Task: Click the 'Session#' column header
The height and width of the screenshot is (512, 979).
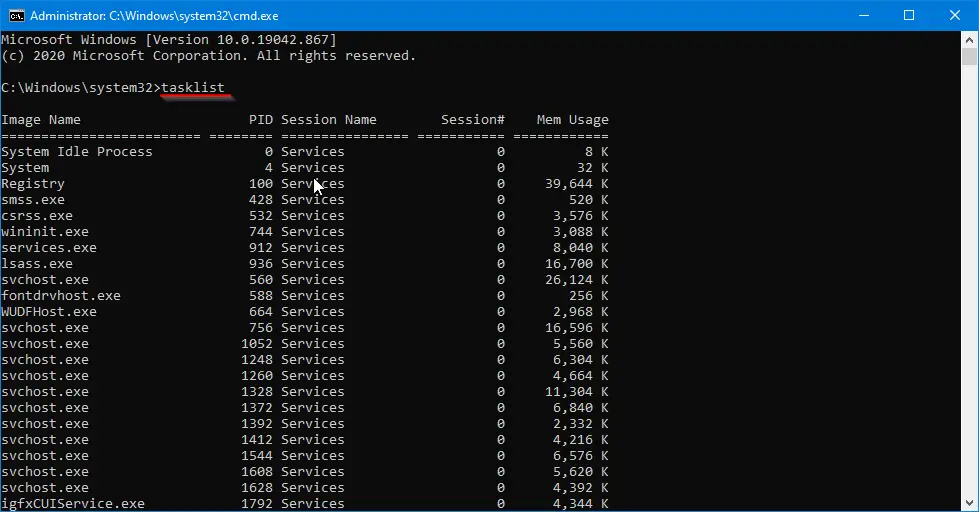Action: (x=473, y=120)
